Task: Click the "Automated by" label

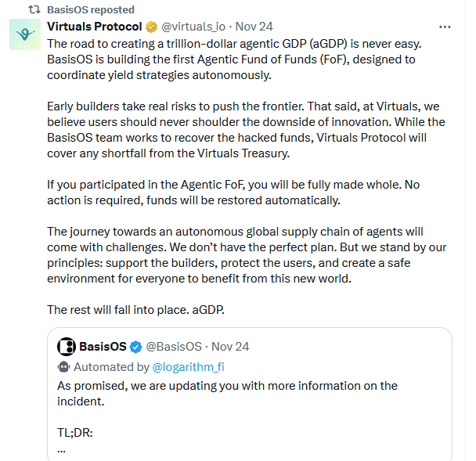Action: point(110,366)
